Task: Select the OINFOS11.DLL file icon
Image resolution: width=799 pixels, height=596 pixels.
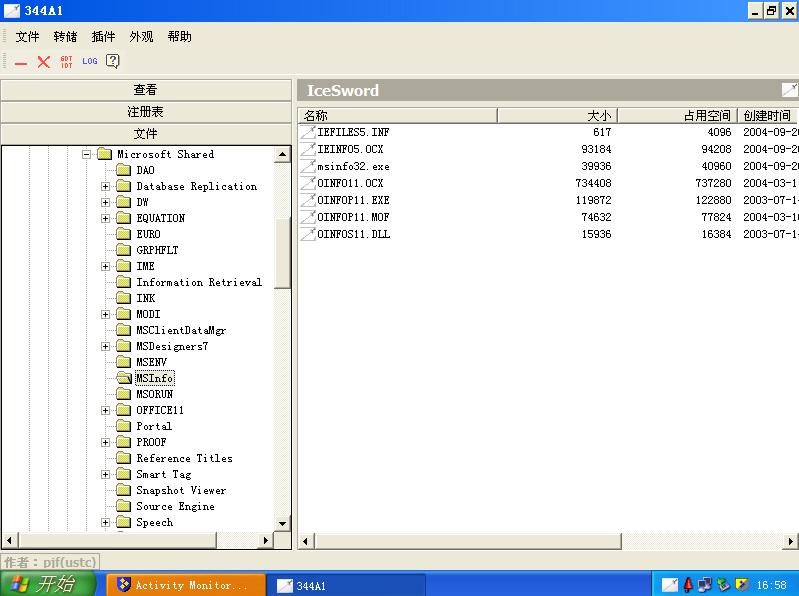Action: [308, 234]
